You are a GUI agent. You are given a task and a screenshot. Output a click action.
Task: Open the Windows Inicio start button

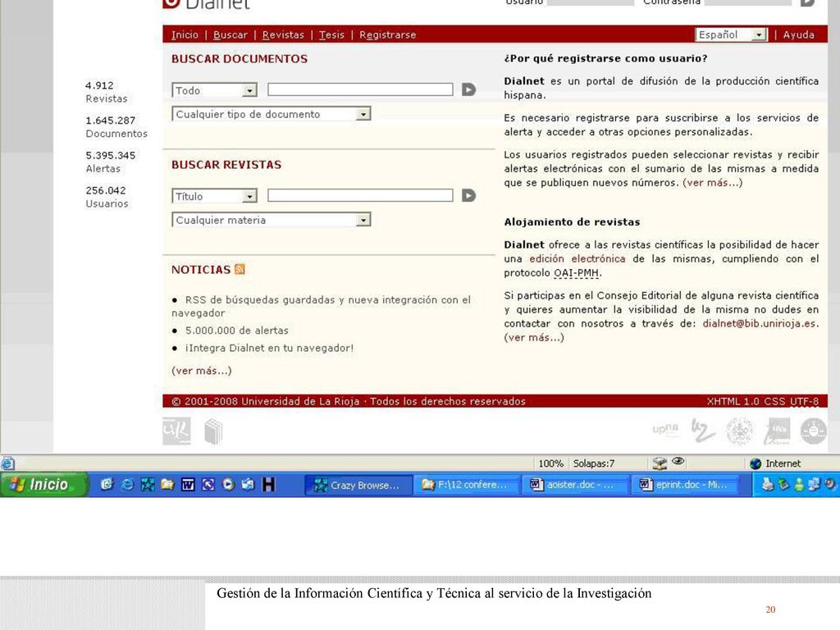pos(44,484)
